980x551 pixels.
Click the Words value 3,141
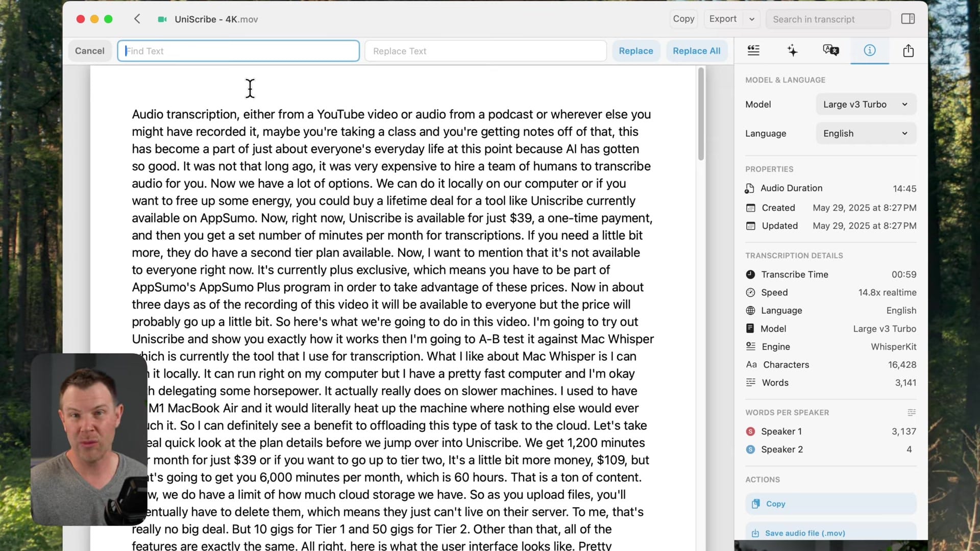906,383
